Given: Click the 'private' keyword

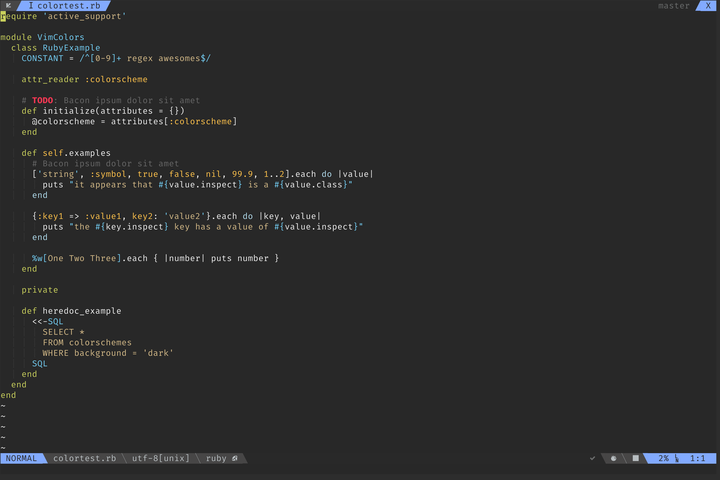Looking at the screenshot, I should tap(39, 290).
